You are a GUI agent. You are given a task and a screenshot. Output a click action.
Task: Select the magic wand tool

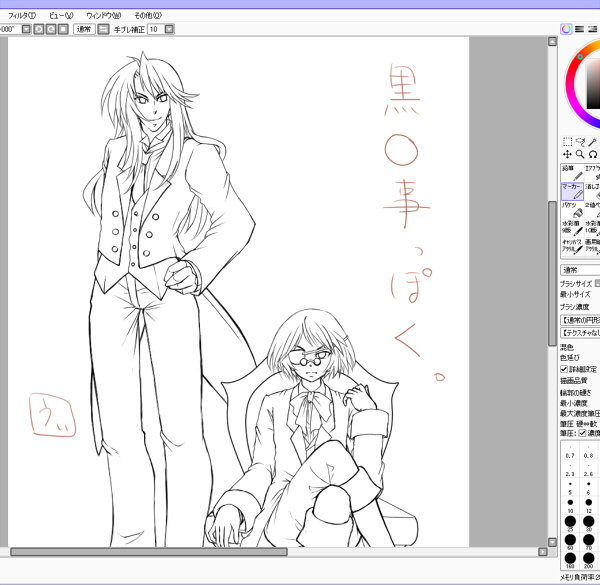593,142
